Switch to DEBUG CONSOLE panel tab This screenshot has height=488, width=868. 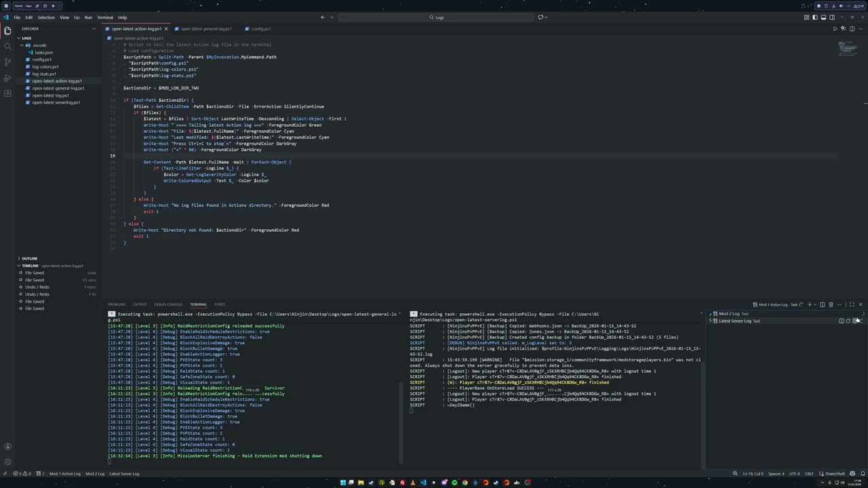168,304
